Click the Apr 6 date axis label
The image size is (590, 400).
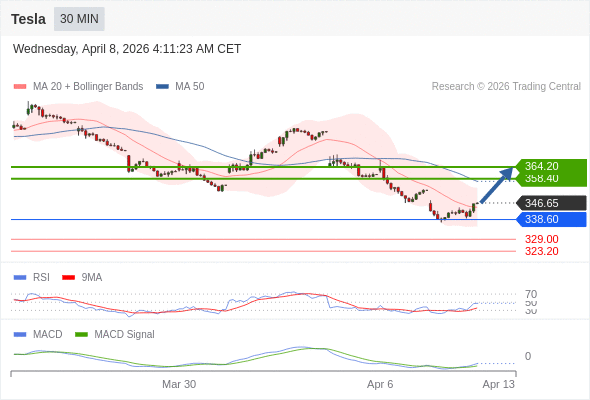(x=380, y=384)
